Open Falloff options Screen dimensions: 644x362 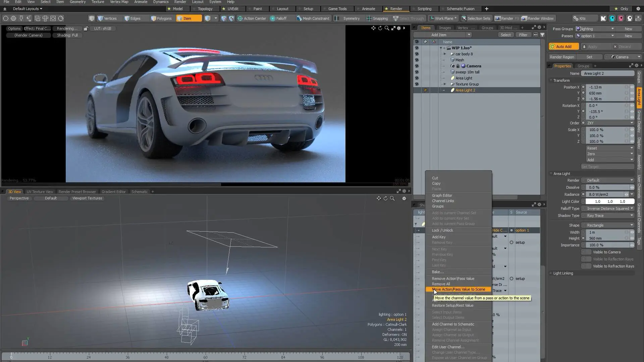[x=278, y=18]
